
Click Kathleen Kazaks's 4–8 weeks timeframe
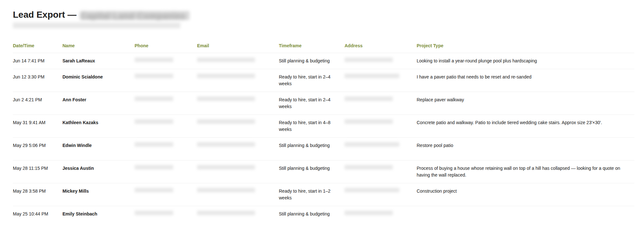coord(305,126)
